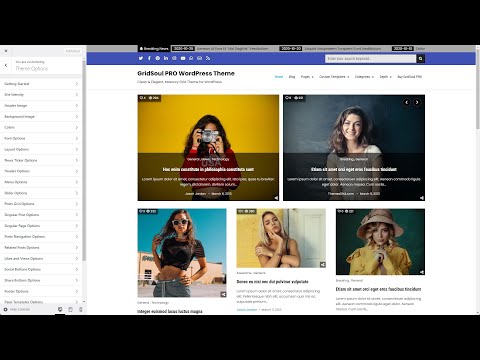Open post 'Integer euismod lacus luctus magna'
The width and height of the screenshot is (480, 360).
[x=170, y=311]
